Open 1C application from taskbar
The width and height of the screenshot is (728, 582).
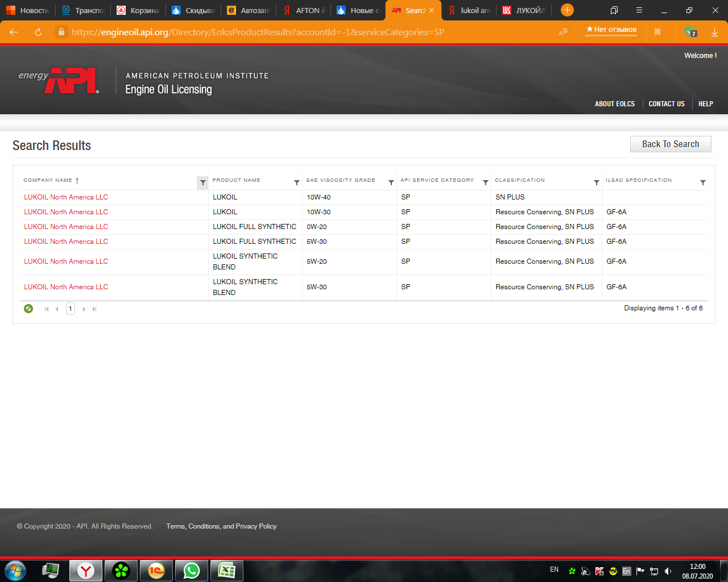(x=156, y=571)
